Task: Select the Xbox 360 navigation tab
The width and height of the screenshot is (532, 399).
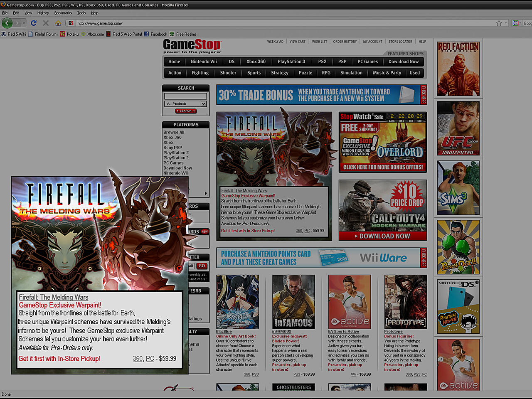Action: coord(256,62)
